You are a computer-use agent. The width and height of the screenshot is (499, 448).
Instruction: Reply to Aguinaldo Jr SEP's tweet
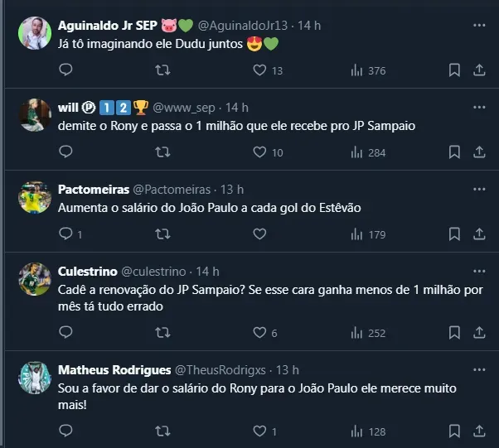pos(66,71)
